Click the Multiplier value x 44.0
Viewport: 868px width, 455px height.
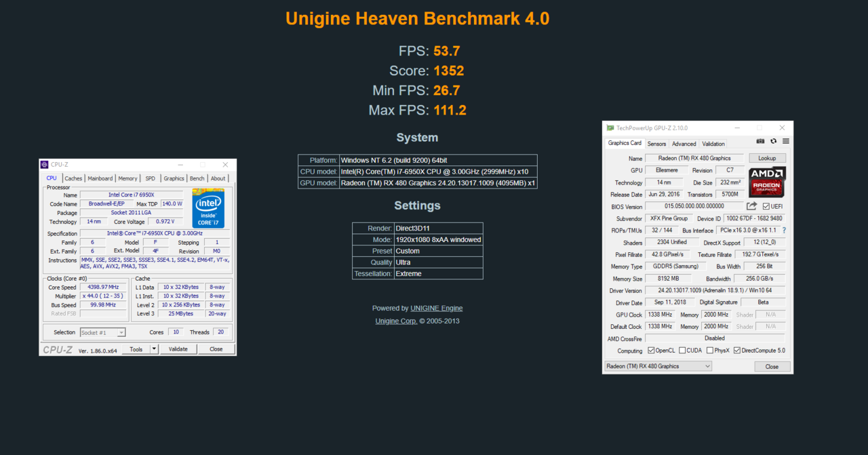click(104, 296)
